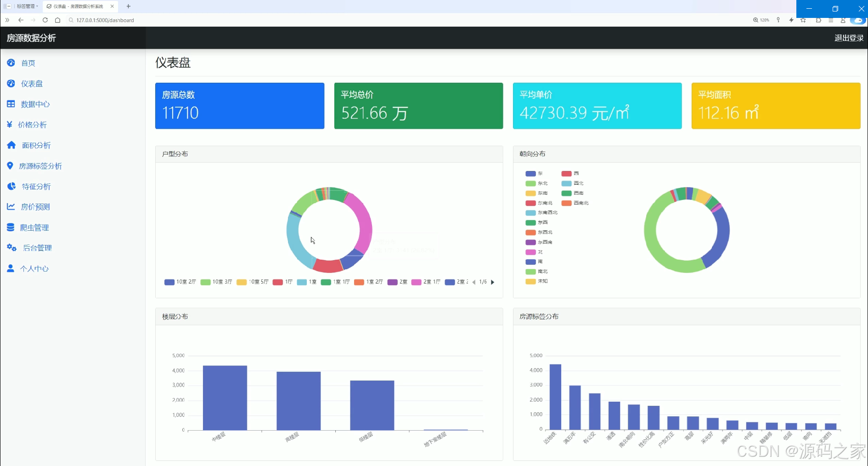Click the 首页 dashboard icon in sidebar
This screenshot has width=868, height=466.
coord(11,63)
